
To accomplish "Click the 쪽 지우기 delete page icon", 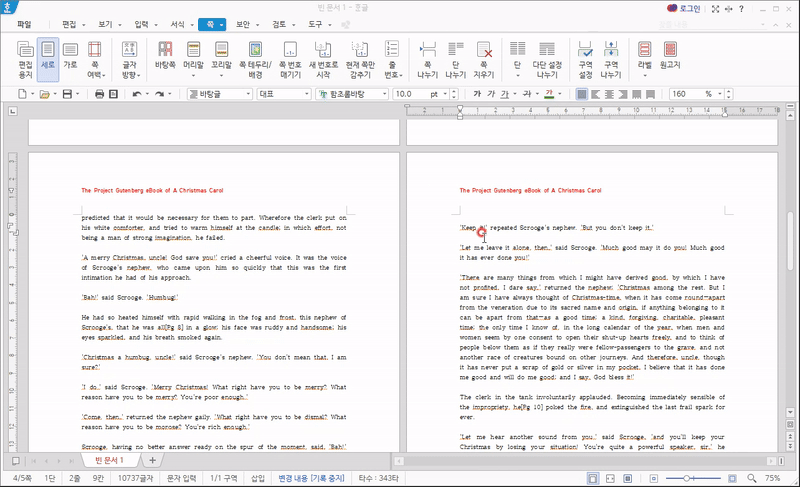I will click(484, 60).
